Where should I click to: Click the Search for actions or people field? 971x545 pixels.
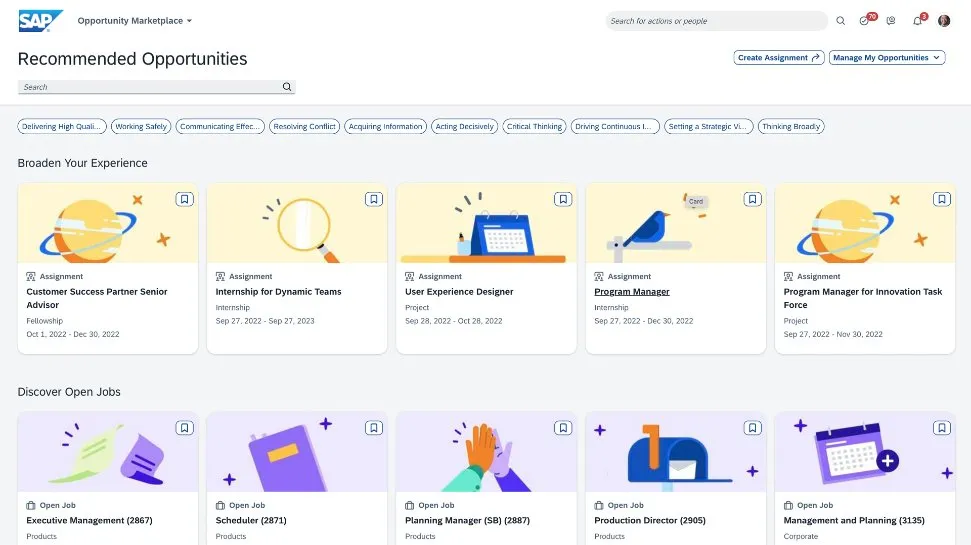tap(715, 21)
